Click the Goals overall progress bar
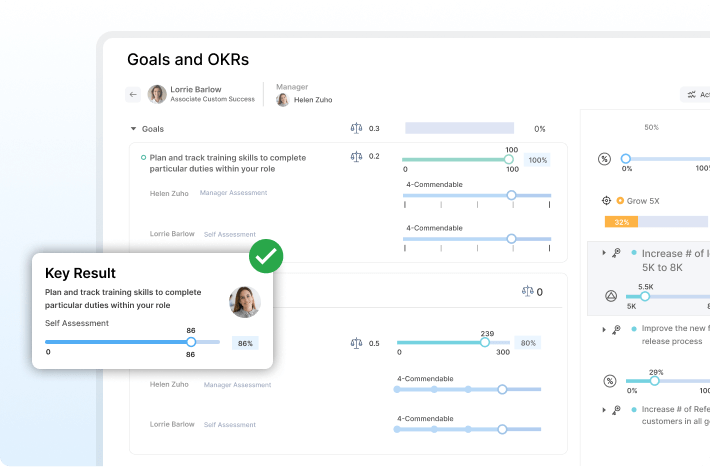 pyautogui.click(x=459, y=128)
